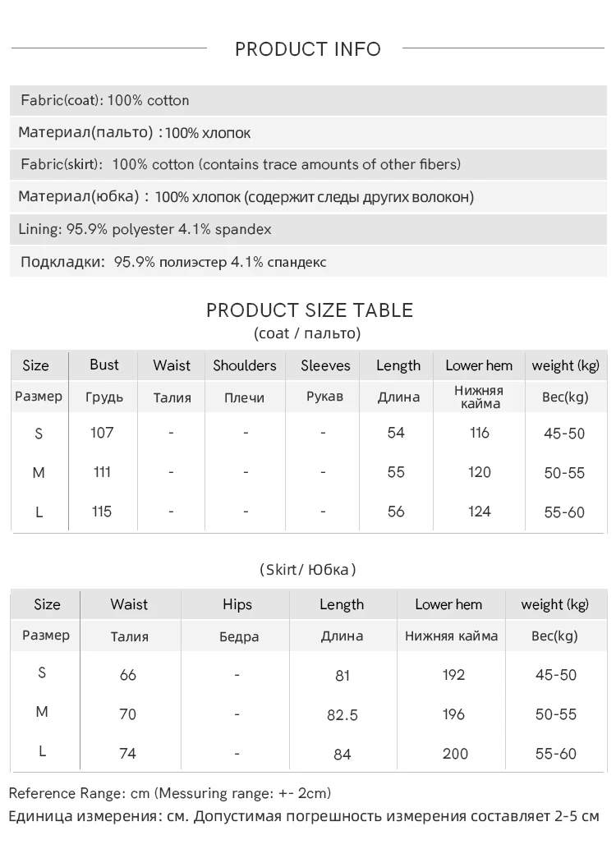Click the PRODUCT SIZE TABLE title
Image resolution: width=616 pixels, height=849 pixels.
(x=309, y=310)
